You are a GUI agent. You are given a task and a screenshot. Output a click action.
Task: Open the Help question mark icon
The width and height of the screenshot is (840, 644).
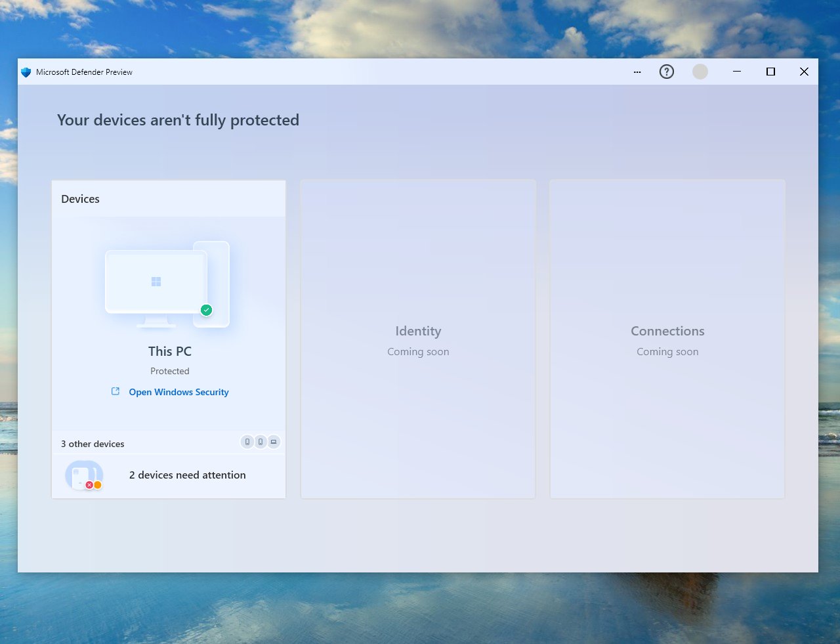tap(667, 72)
